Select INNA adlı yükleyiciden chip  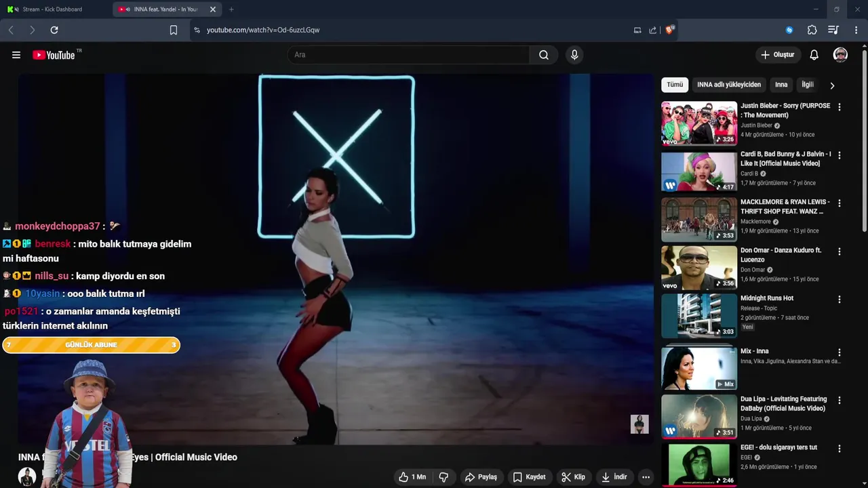[x=729, y=85]
